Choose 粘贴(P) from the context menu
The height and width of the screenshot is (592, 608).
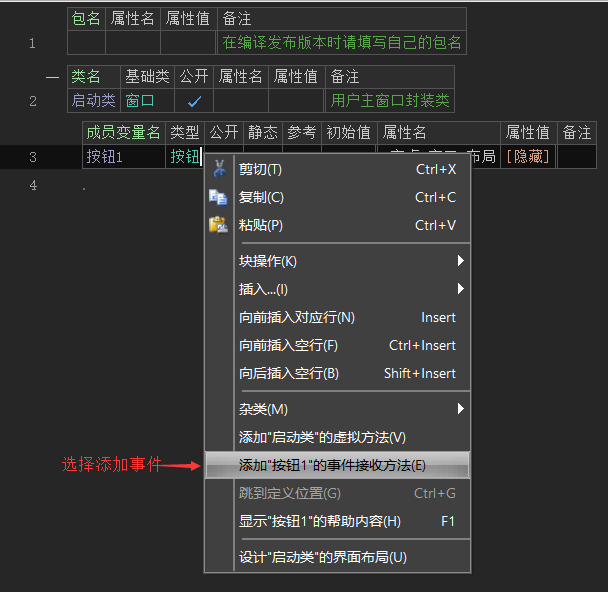337,225
